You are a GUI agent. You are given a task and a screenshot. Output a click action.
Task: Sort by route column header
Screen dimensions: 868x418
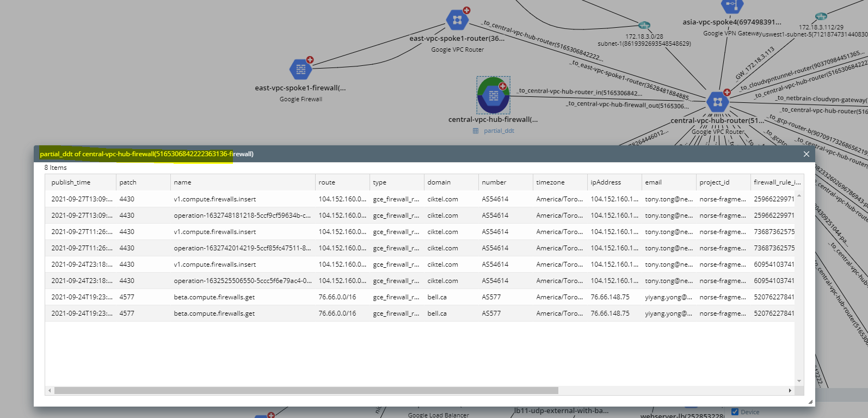click(x=342, y=182)
